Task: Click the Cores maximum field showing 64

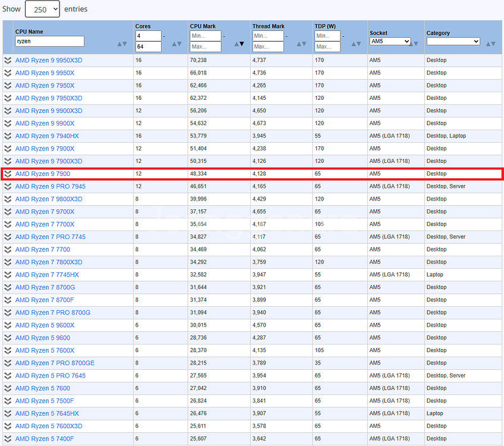Action: pyautogui.click(x=148, y=46)
